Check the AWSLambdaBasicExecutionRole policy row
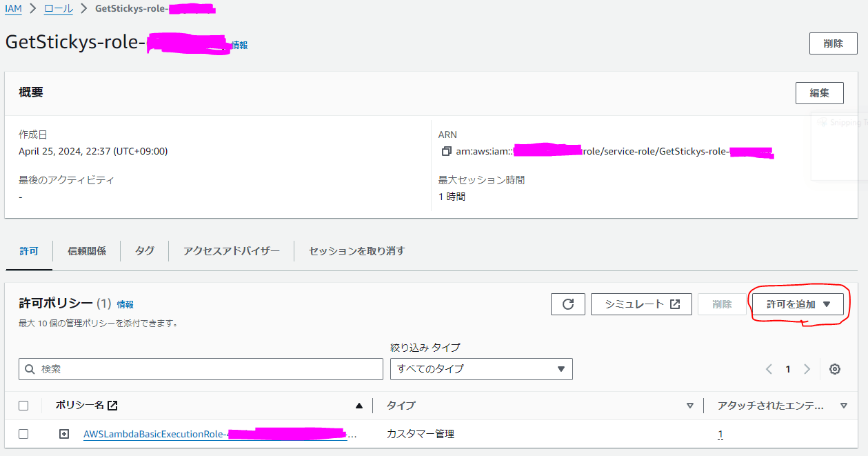The image size is (868, 456). click(x=25, y=435)
